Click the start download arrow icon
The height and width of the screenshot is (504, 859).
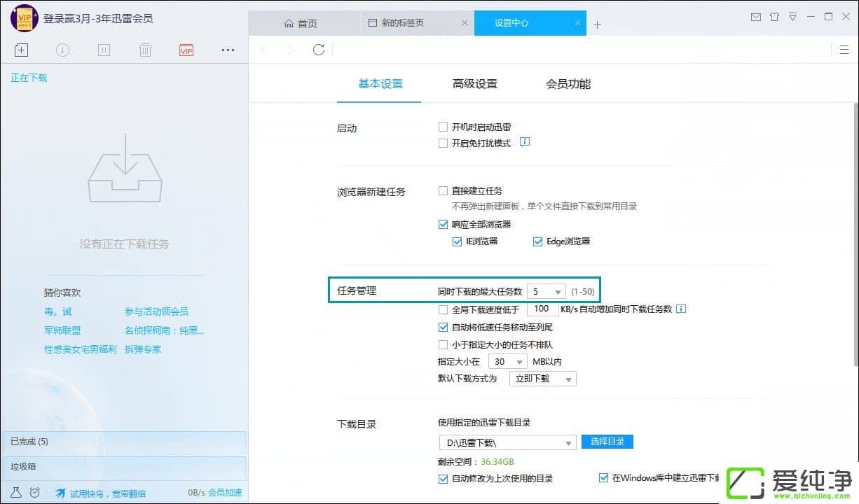(x=62, y=50)
